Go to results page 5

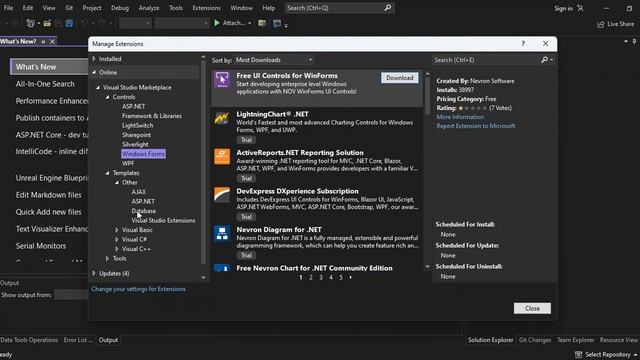click(x=341, y=278)
